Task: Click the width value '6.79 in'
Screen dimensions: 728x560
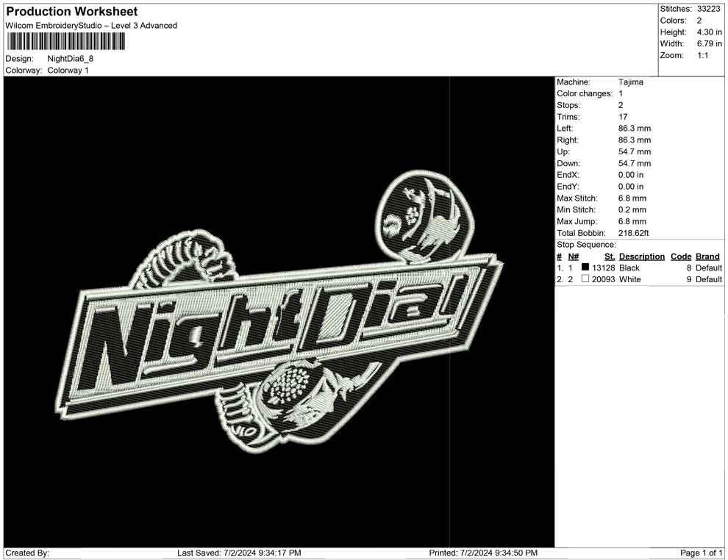Action: click(709, 43)
